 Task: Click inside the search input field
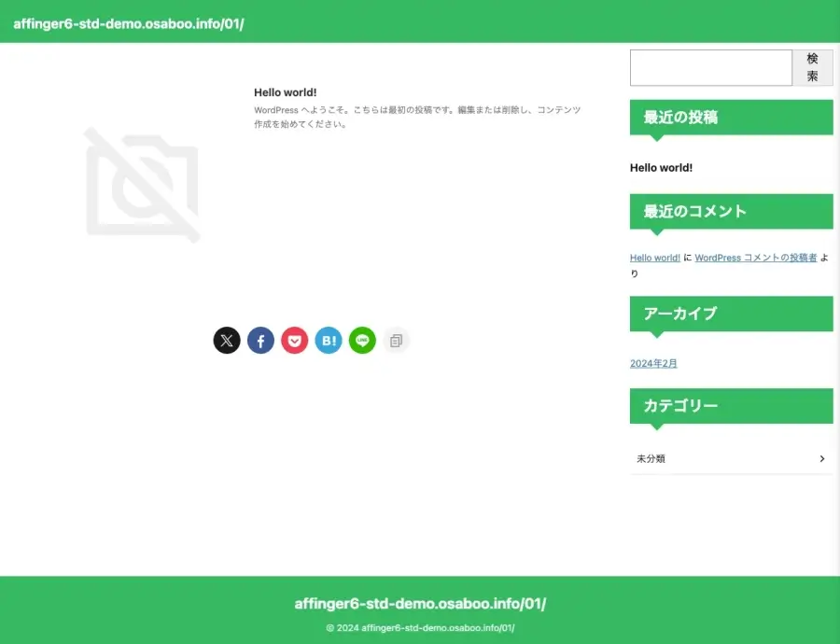[x=711, y=67]
